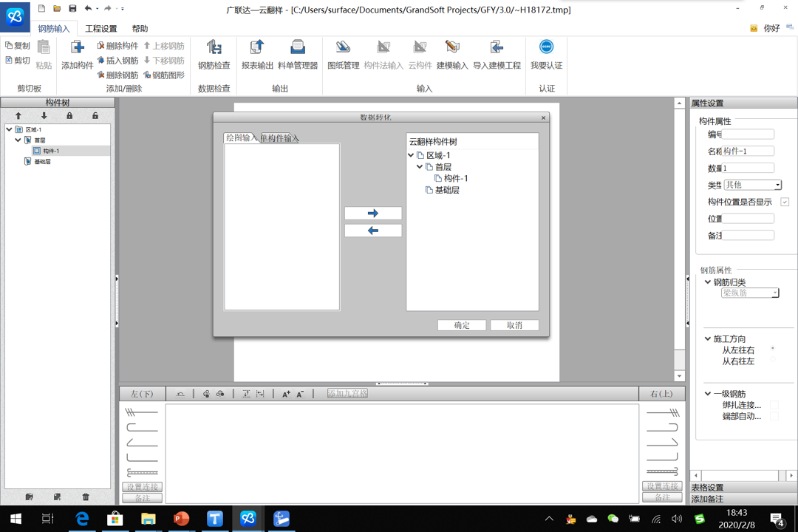Screen dimensions: 798x532
Task: Click the undo arrow in title bar
Action: (x=88, y=8)
